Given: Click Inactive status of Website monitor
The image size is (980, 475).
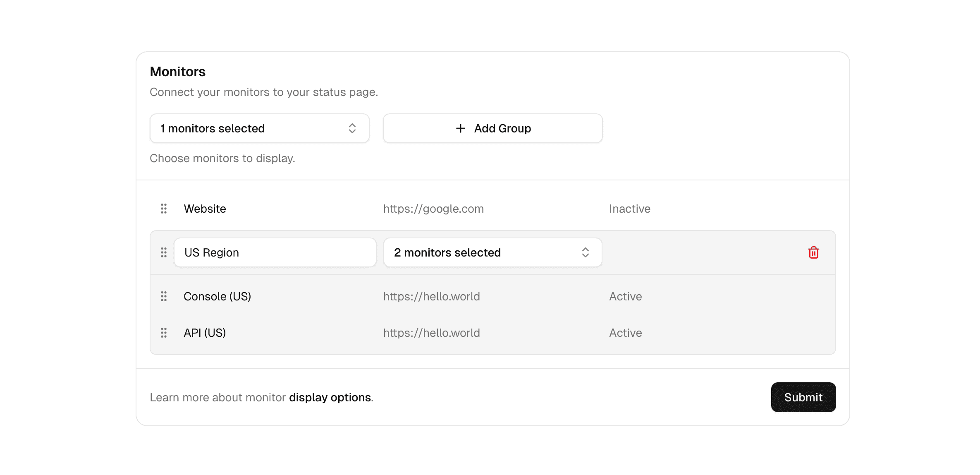Looking at the screenshot, I should [x=629, y=209].
